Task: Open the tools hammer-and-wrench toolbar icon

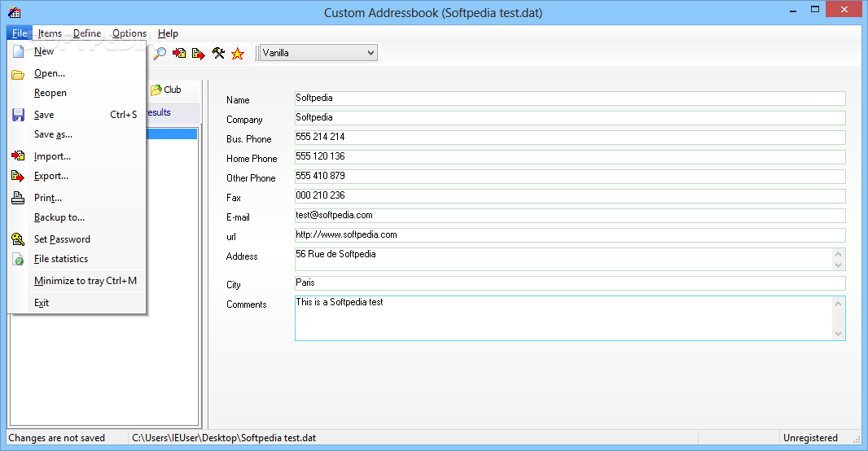Action: pos(218,53)
